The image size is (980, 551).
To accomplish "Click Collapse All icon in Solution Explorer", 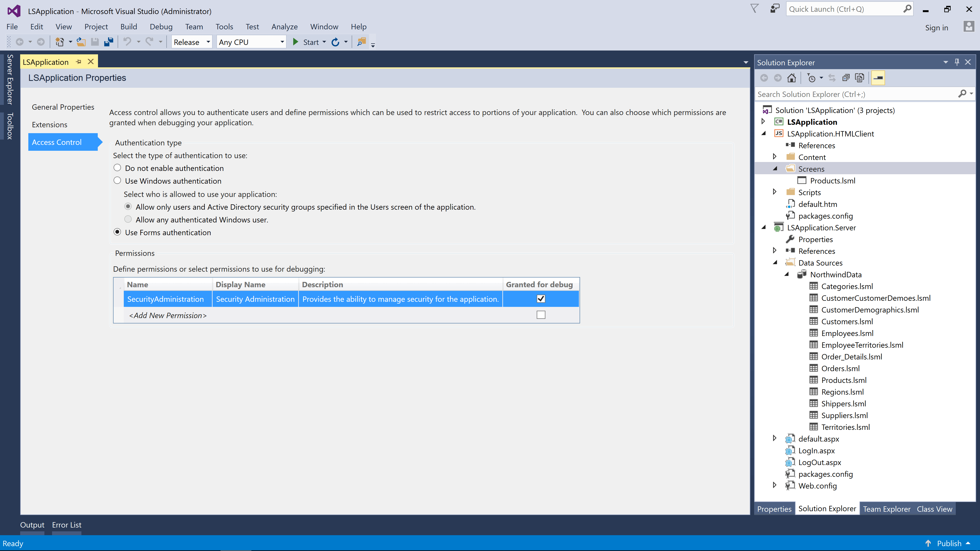I will (x=846, y=78).
